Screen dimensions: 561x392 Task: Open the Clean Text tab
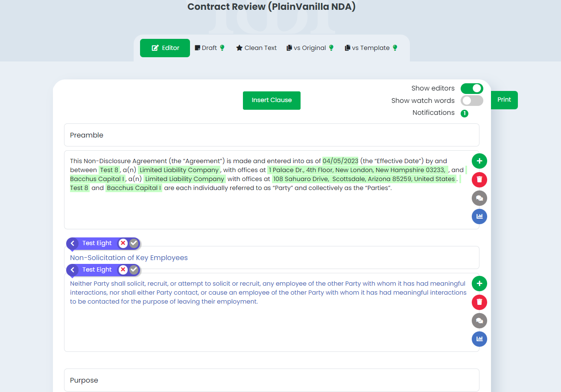[x=256, y=48]
